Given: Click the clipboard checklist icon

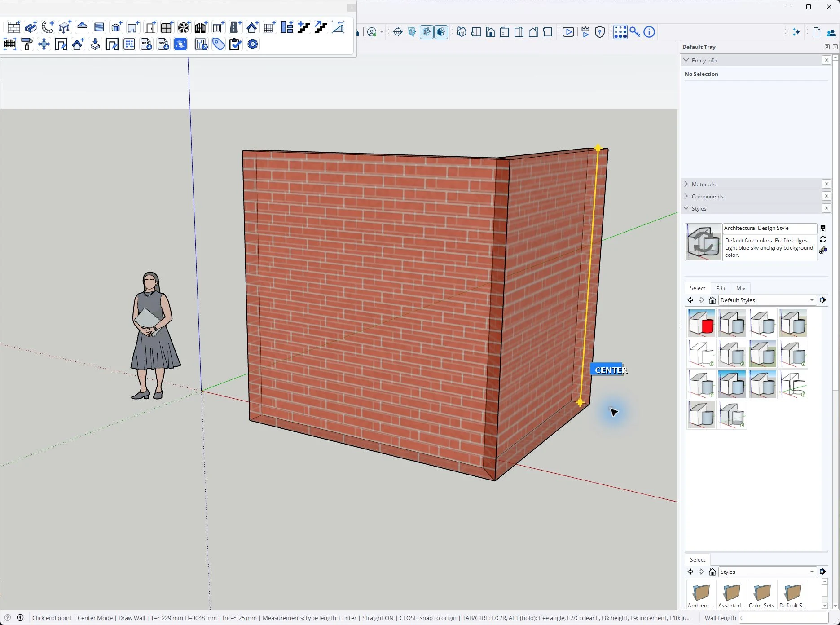Looking at the screenshot, I should click(x=235, y=44).
